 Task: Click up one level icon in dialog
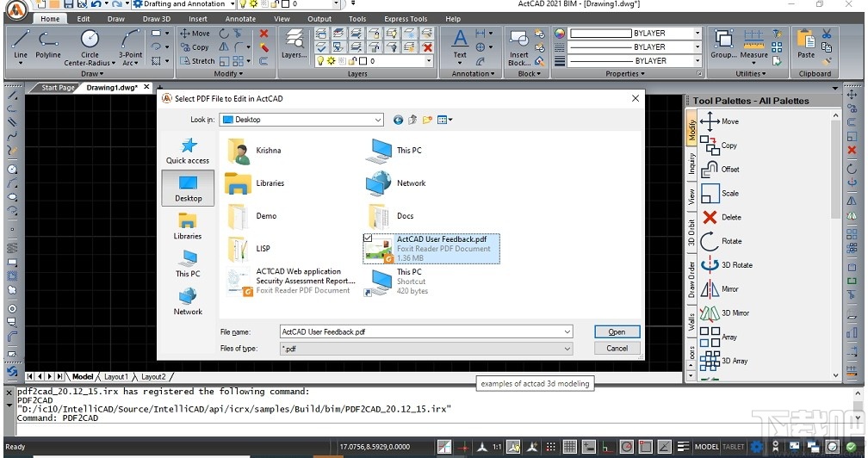point(412,120)
